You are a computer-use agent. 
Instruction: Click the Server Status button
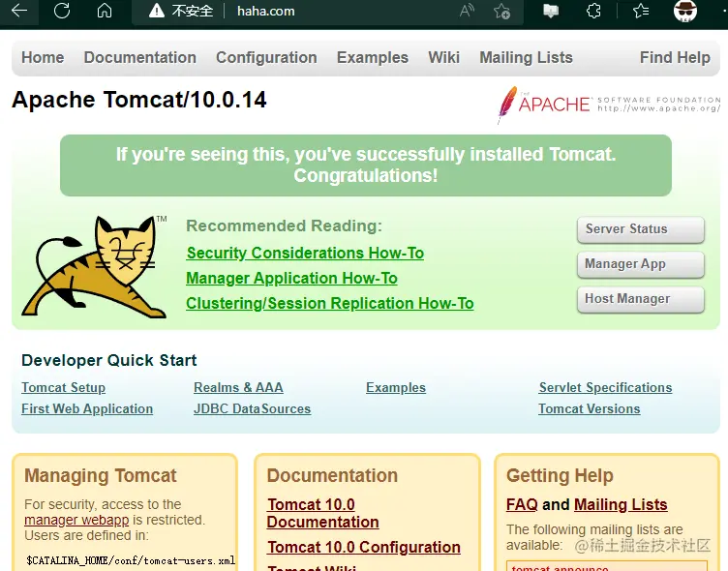click(640, 229)
